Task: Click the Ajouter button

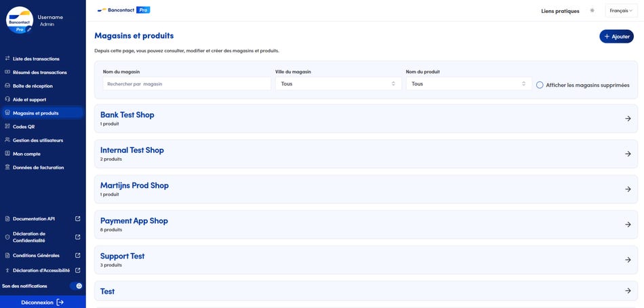Action: [616, 36]
